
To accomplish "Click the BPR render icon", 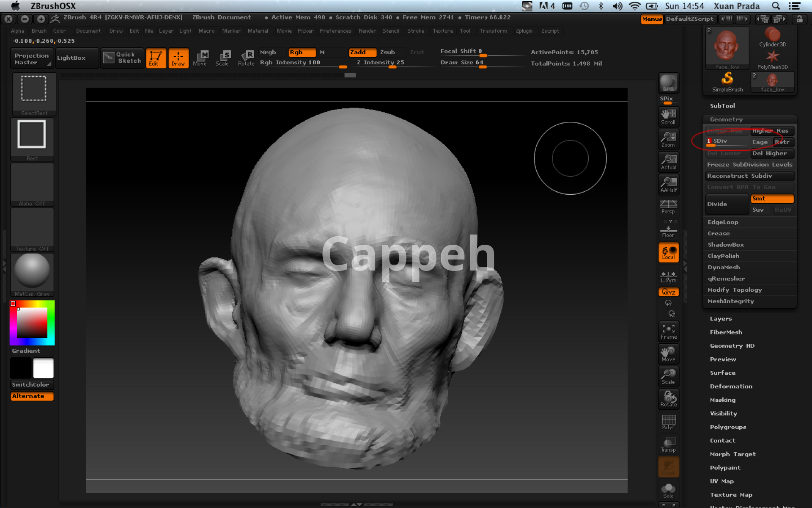I will 668,83.
